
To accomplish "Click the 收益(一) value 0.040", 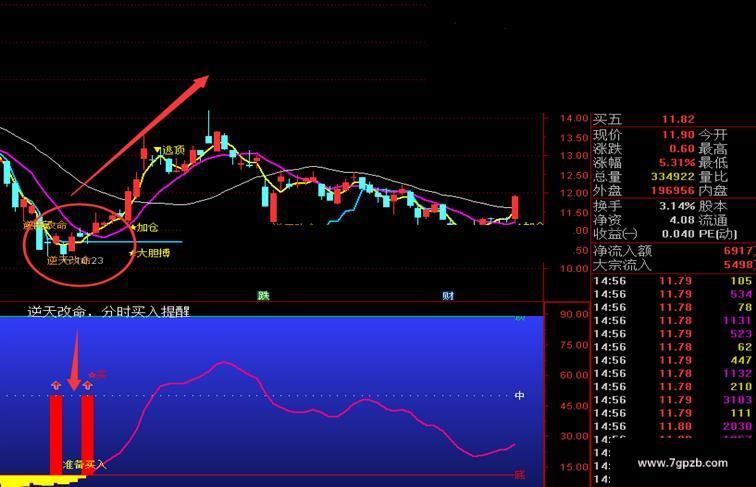I will (678, 234).
